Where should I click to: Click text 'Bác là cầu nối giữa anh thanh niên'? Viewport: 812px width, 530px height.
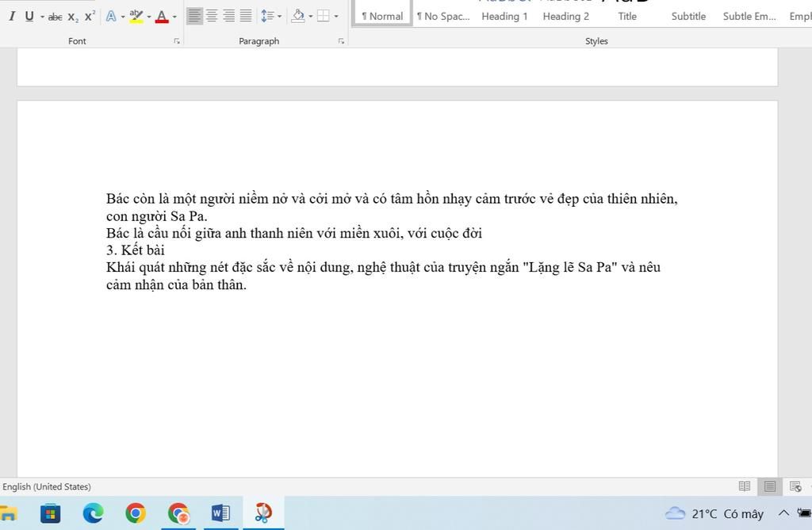click(209, 233)
